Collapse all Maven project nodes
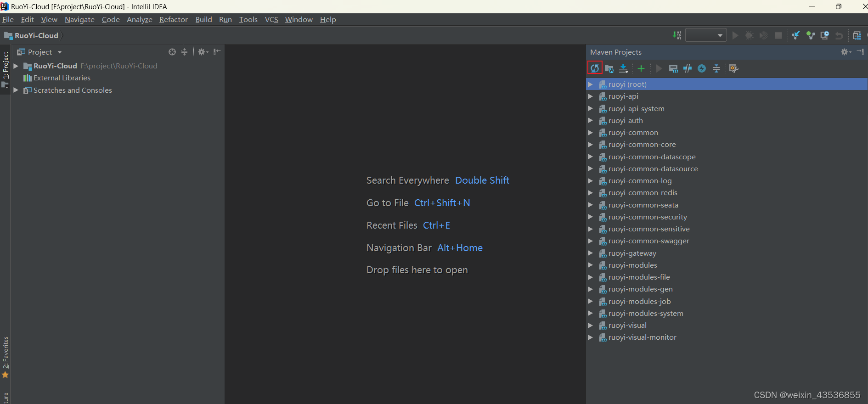This screenshot has width=868, height=404. tap(716, 68)
